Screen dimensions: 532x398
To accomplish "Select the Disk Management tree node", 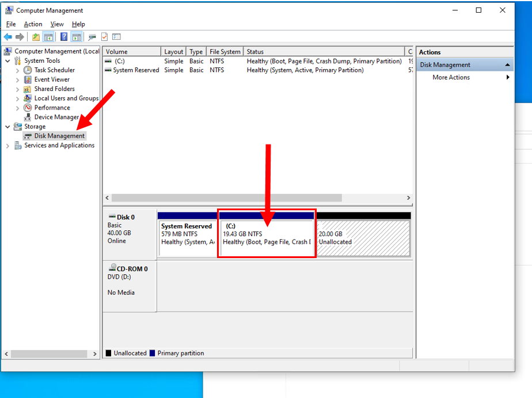I will [x=59, y=136].
